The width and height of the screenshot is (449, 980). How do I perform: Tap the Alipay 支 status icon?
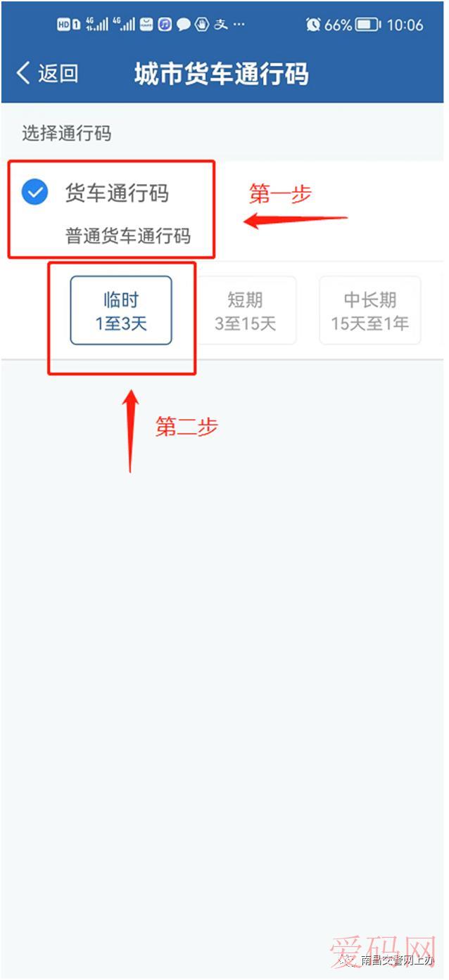click(221, 25)
